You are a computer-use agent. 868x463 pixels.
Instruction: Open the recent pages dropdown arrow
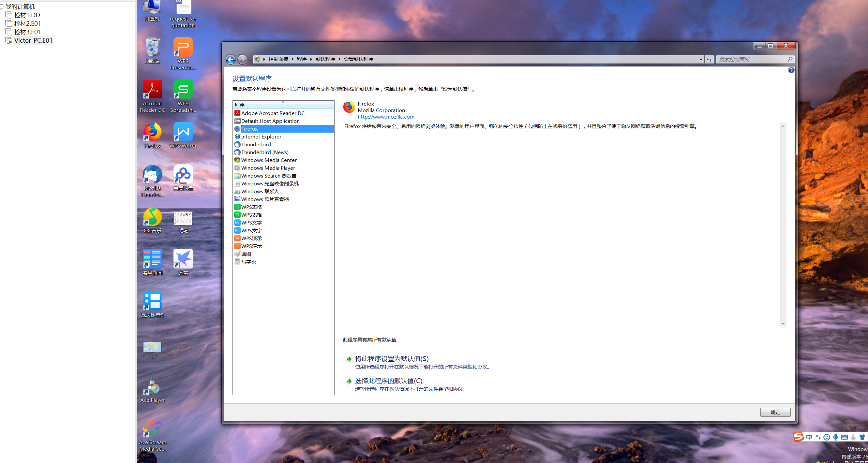pos(250,59)
